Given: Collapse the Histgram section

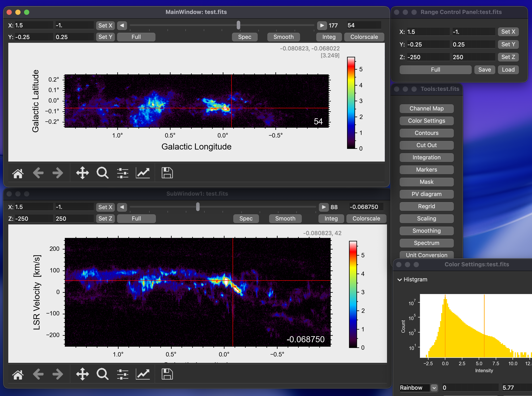Looking at the screenshot, I should (x=400, y=280).
